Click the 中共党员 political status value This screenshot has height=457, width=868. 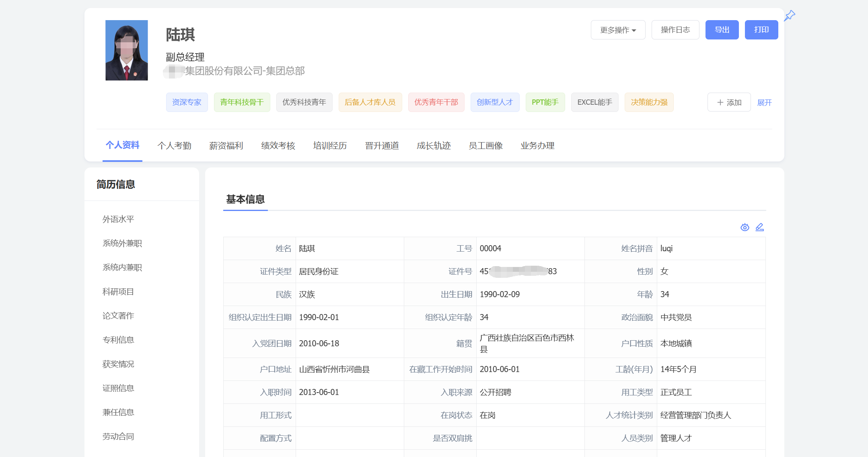(676, 317)
